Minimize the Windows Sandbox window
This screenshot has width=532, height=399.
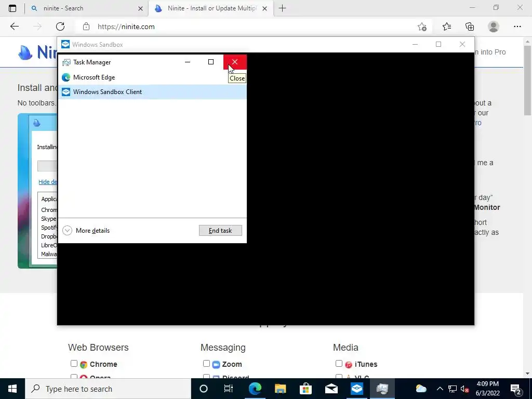(x=415, y=44)
